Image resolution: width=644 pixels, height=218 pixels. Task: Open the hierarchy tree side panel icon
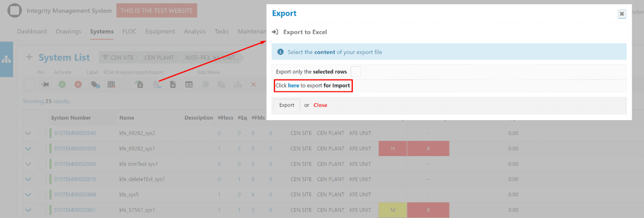[6, 60]
